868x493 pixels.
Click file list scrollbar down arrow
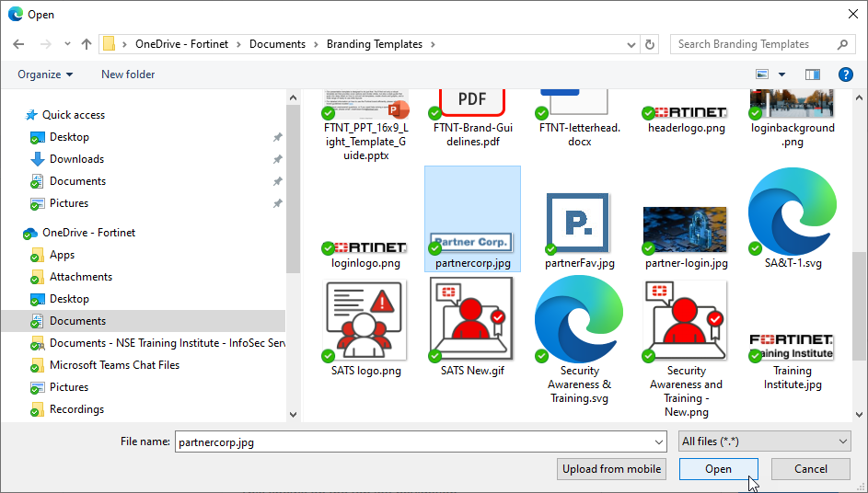859,414
